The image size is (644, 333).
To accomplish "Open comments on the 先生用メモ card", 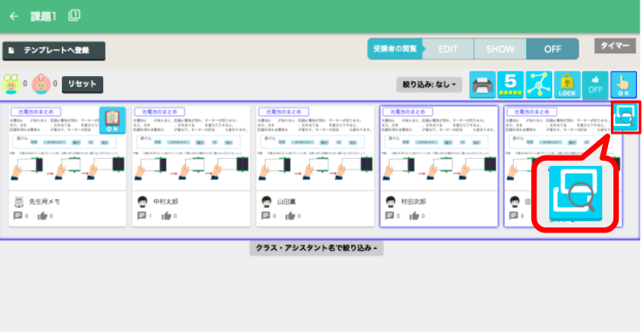I will [17, 216].
